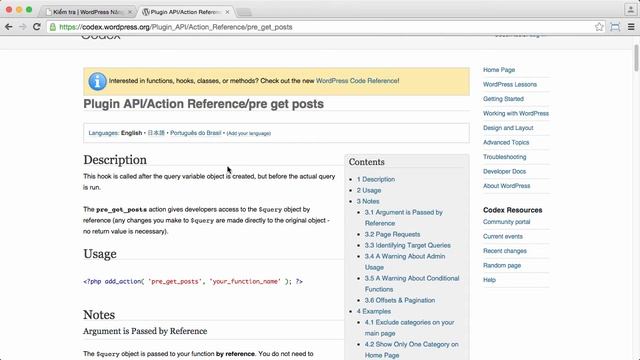This screenshot has width=640, height=360.
Task: Click the Codex Resources sidebar heading
Action: click(513, 210)
